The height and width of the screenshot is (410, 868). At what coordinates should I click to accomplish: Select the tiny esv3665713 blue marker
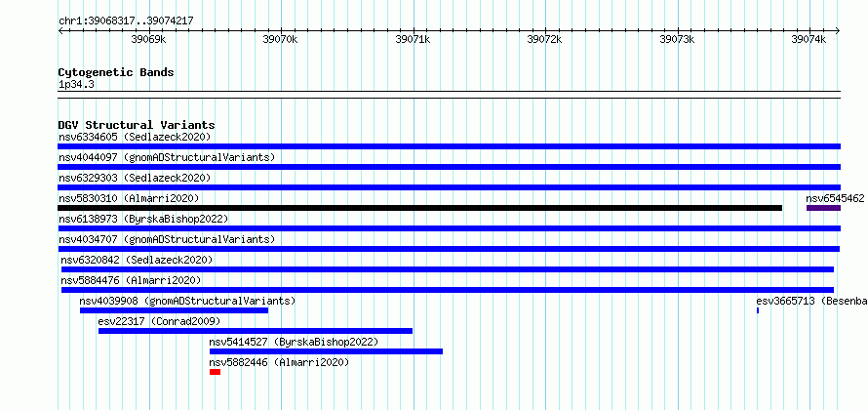pos(758,310)
